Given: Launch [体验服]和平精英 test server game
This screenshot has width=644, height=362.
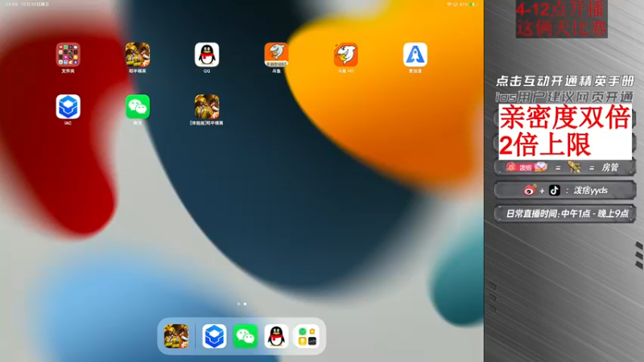Looking at the screenshot, I should point(207,107).
